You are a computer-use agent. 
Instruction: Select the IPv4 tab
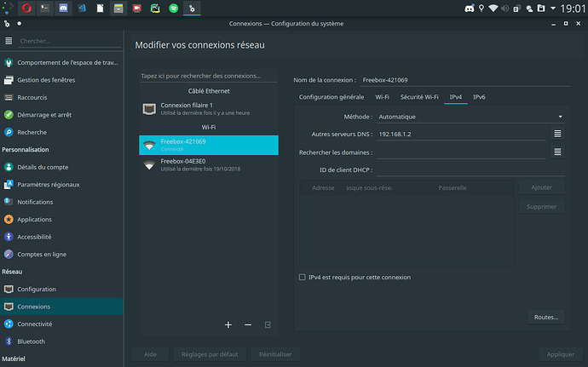(x=456, y=97)
